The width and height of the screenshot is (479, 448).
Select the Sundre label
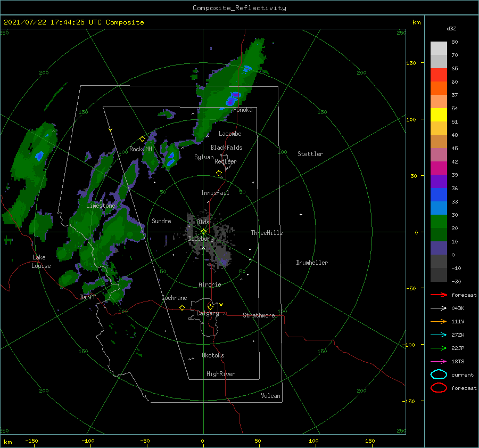pyautogui.click(x=161, y=221)
